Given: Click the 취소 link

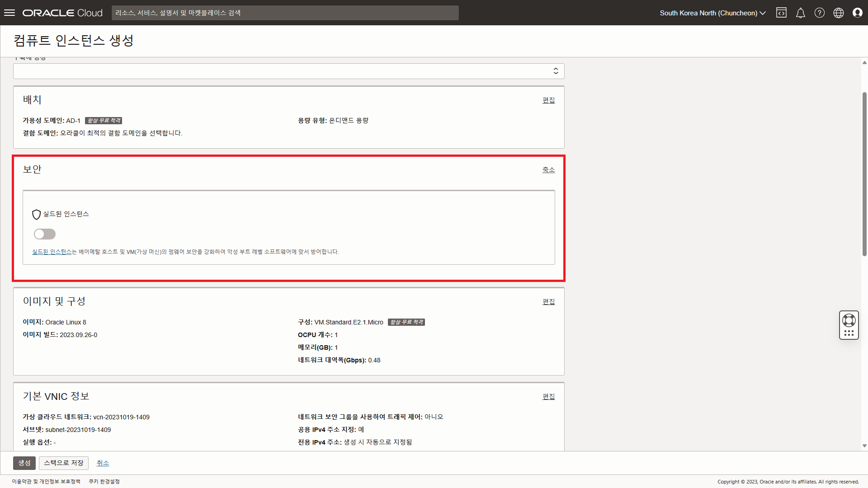Looking at the screenshot, I should click(x=103, y=463).
